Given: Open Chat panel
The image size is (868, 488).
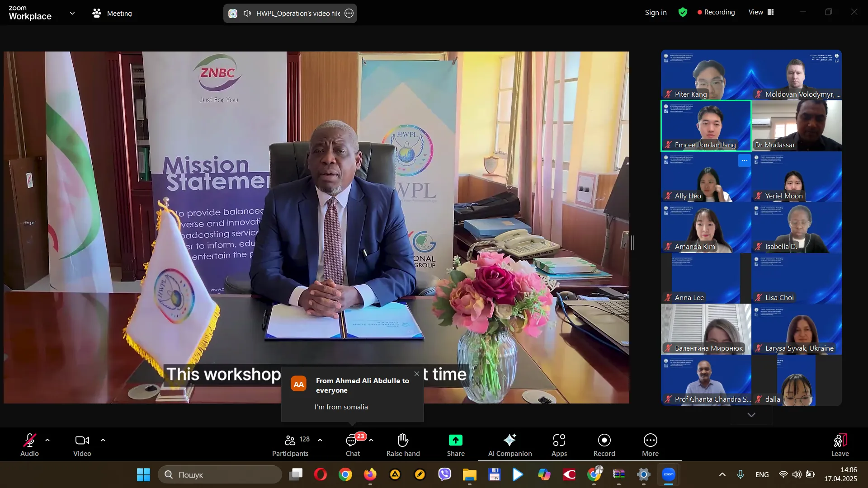Looking at the screenshot, I should 353,445.
